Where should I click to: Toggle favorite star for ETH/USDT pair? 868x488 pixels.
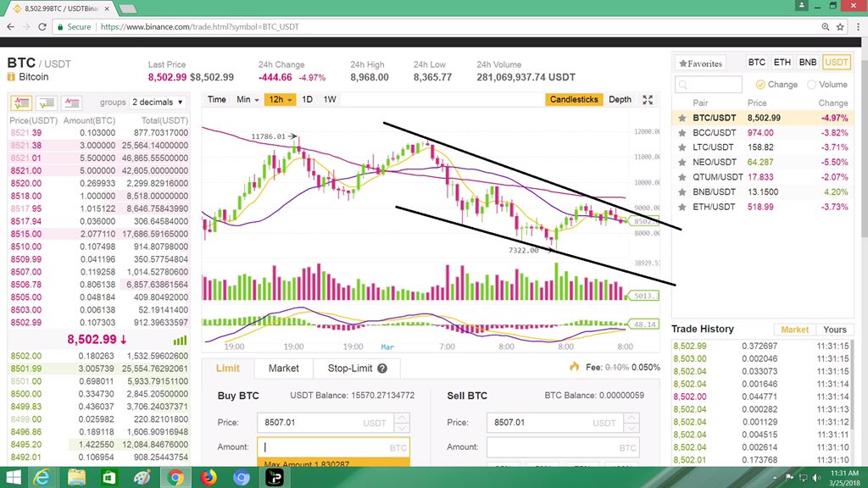pos(682,207)
